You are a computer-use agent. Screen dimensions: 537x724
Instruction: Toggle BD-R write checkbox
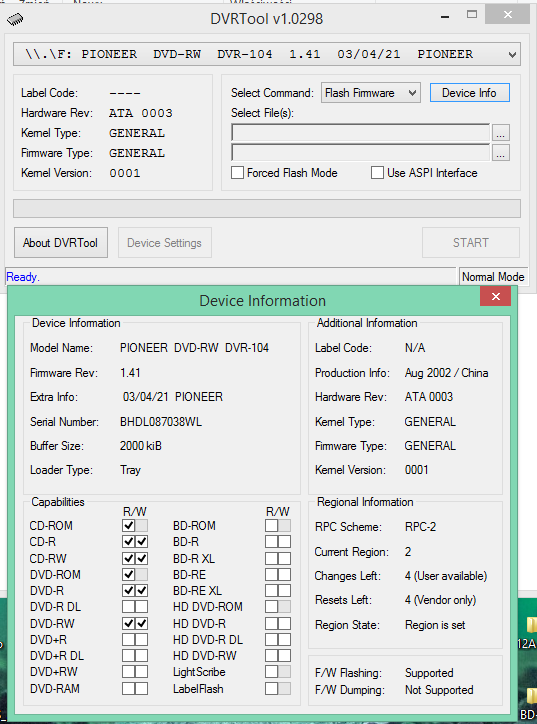[x=285, y=542]
